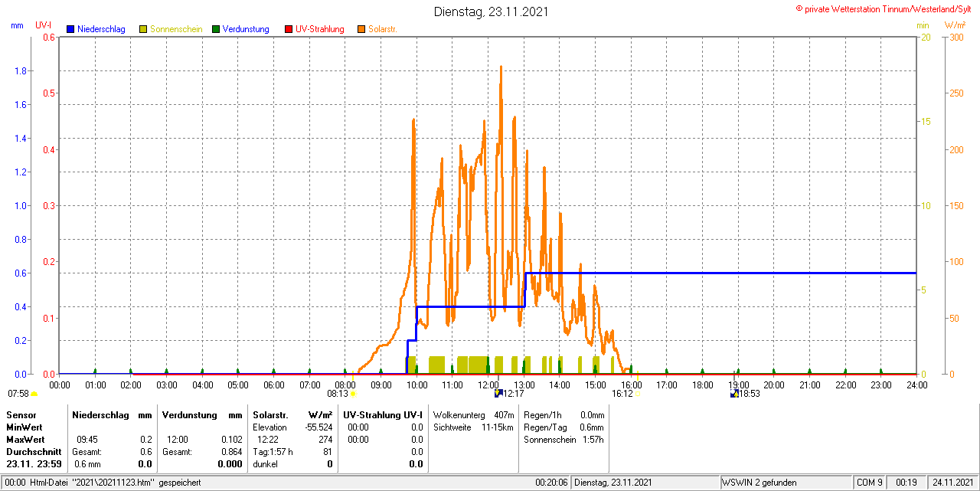Click the 00:19 status bar field
This screenshot has height=491, width=980.
tap(906, 483)
